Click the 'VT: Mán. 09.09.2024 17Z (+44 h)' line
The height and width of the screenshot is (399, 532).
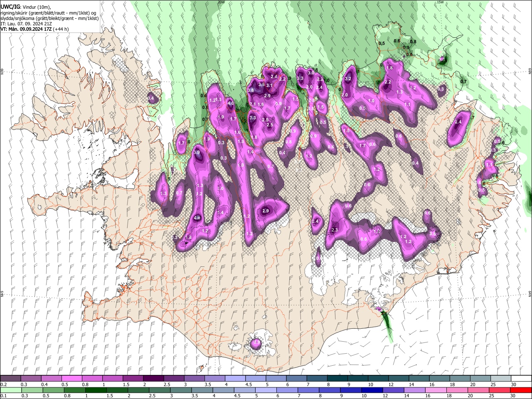pos(34,29)
